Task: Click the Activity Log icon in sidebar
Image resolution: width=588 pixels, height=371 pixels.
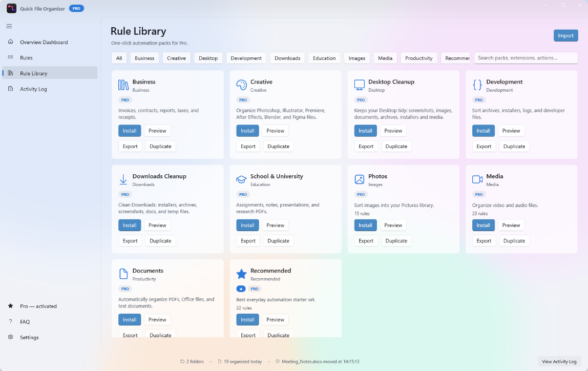Action: click(10, 89)
